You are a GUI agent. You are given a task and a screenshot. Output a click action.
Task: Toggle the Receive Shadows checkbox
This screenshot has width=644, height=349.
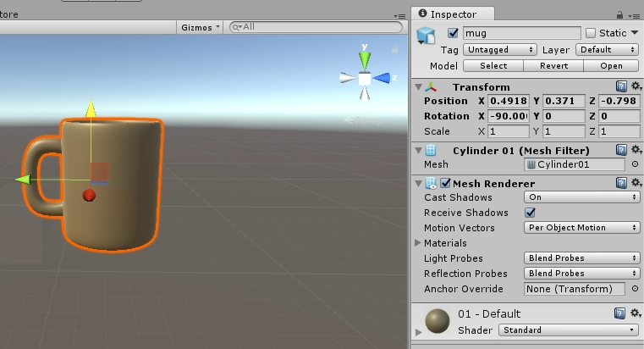531,213
